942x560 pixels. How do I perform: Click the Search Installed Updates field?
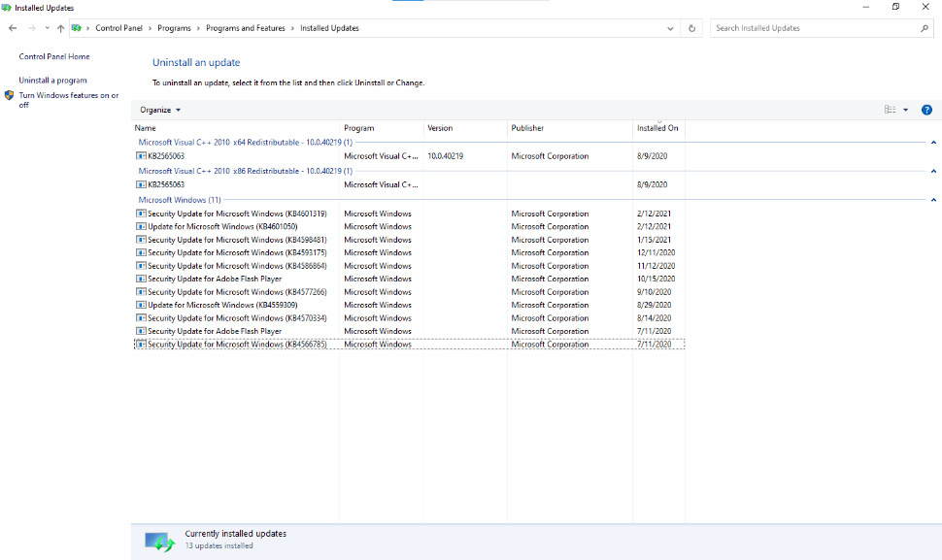coord(815,28)
